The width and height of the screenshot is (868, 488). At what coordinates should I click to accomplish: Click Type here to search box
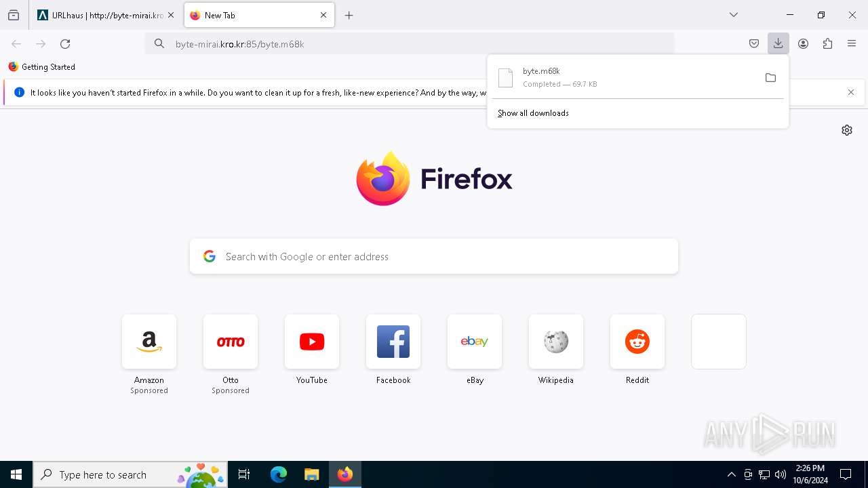[130, 474]
